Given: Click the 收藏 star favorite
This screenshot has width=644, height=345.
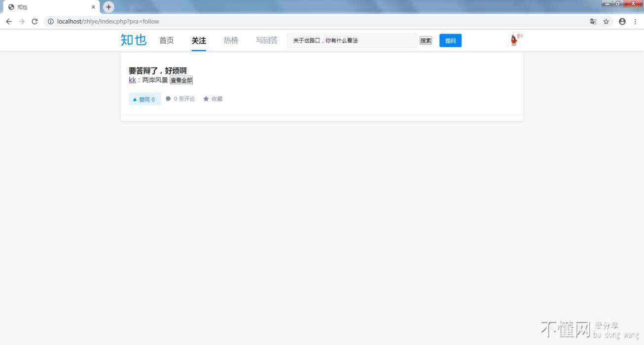Looking at the screenshot, I should coord(213,99).
